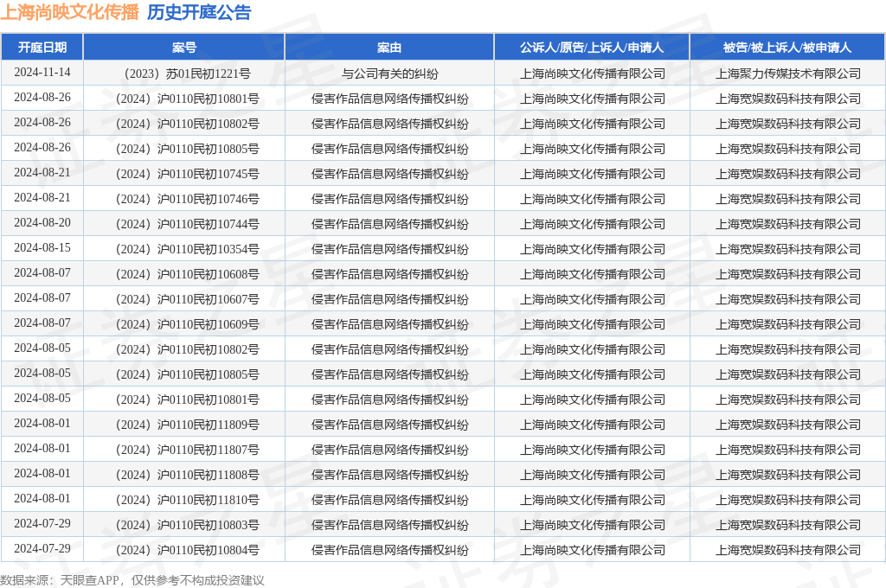Click the 开庭日期 column header

click(42, 48)
